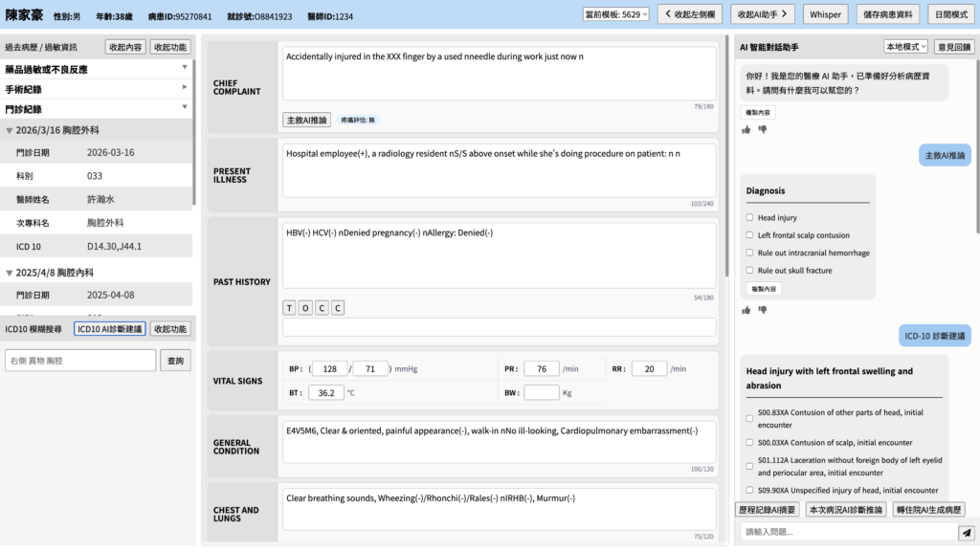Click the RR respiratory rate field
The width and height of the screenshot is (980, 552).
(650, 369)
